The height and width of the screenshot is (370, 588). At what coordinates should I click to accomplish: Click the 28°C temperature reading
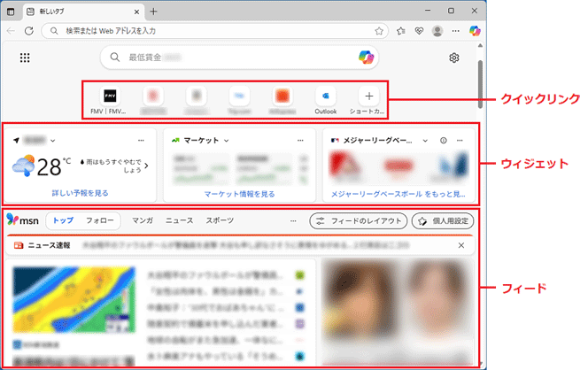[x=54, y=166]
